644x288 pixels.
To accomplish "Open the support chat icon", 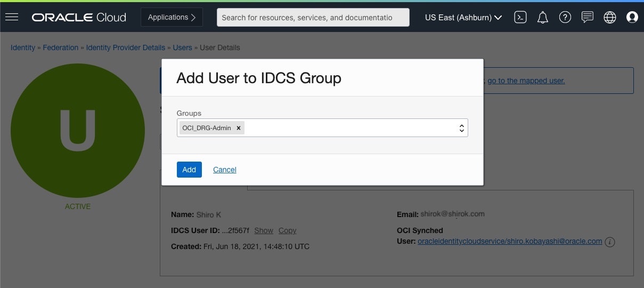I will (x=588, y=18).
